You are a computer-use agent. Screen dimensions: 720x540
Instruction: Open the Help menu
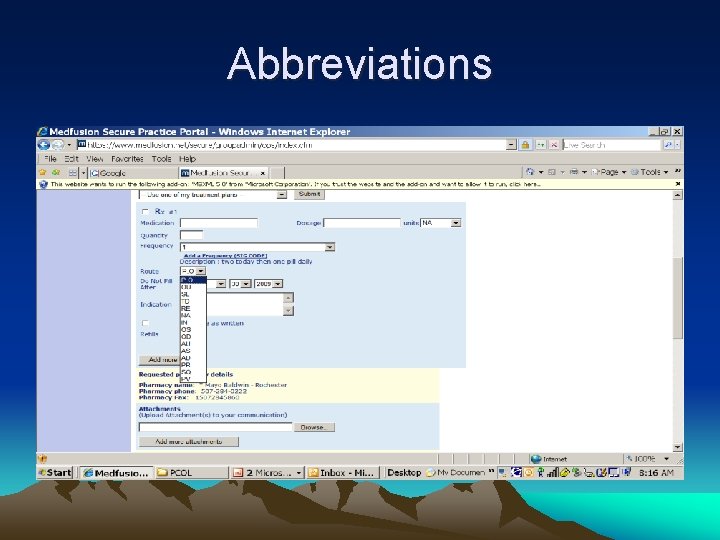pos(187,159)
